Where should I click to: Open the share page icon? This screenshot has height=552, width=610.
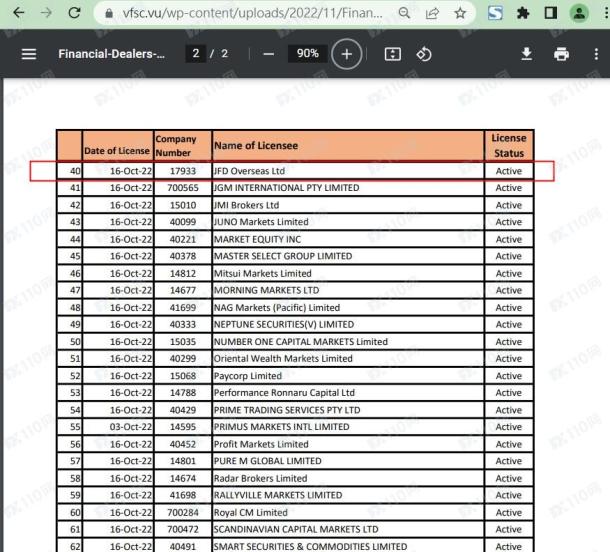[x=432, y=14]
